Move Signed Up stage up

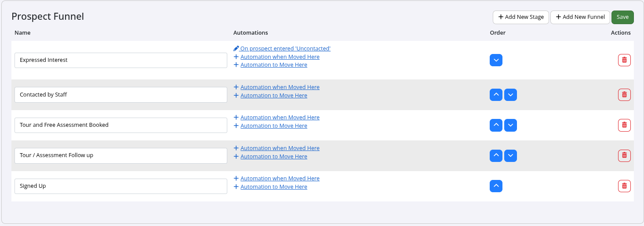pos(496,186)
